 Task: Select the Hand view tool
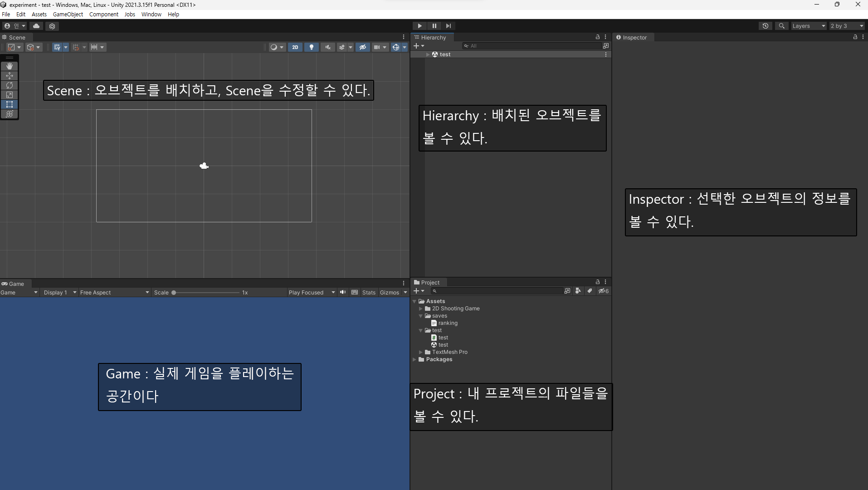(x=10, y=66)
